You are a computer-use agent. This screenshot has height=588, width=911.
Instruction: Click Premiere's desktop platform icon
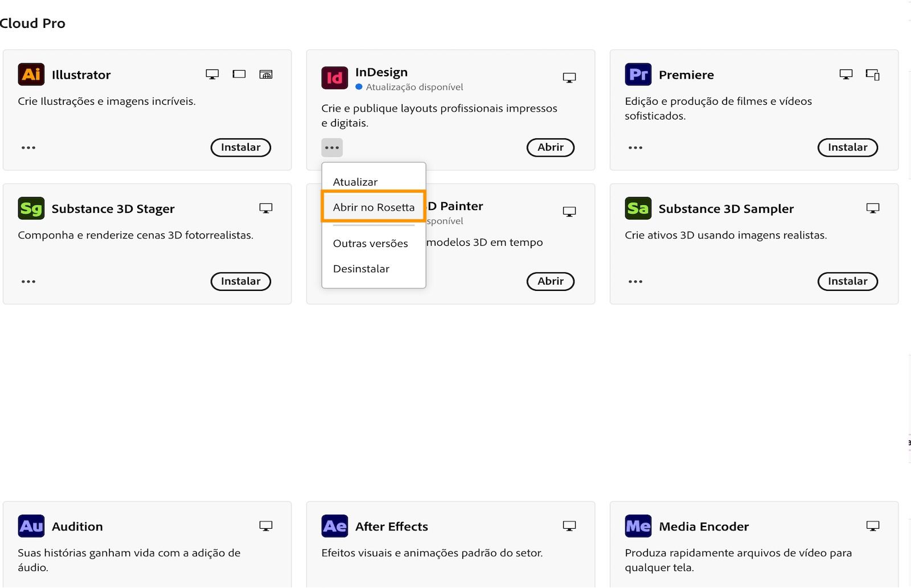tap(846, 75)
